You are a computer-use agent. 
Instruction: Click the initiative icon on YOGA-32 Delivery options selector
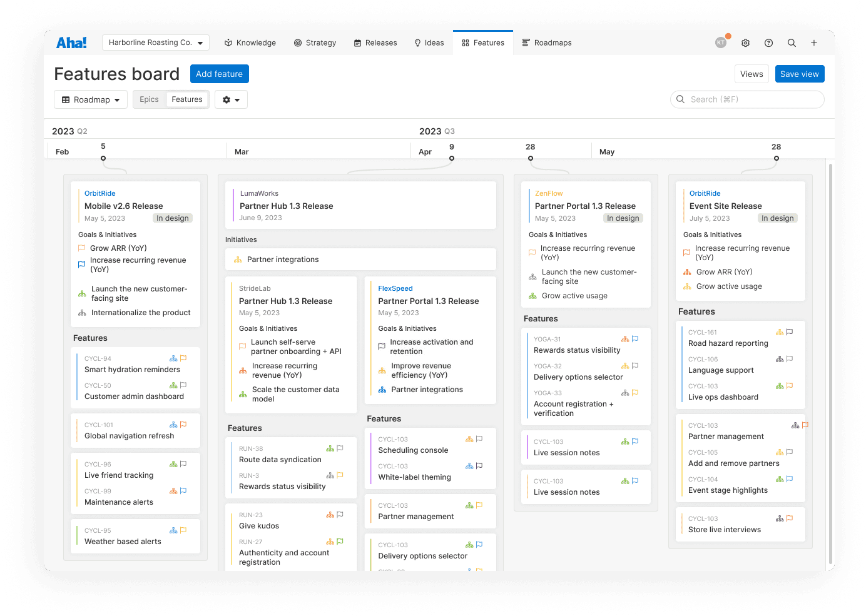tap(625, 366)
